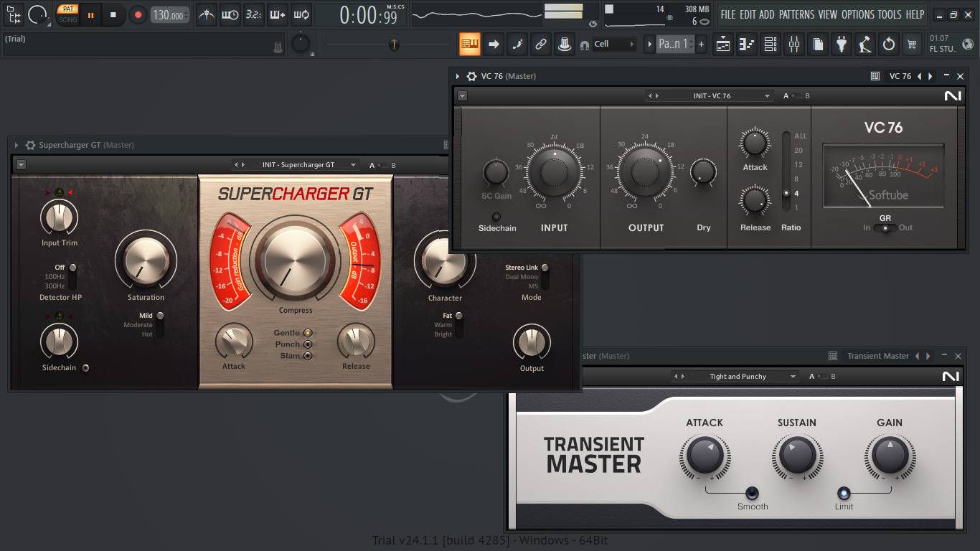Open the plugin picker plug icon
This screenshot has height=551, width=980.
click(842, 44)
